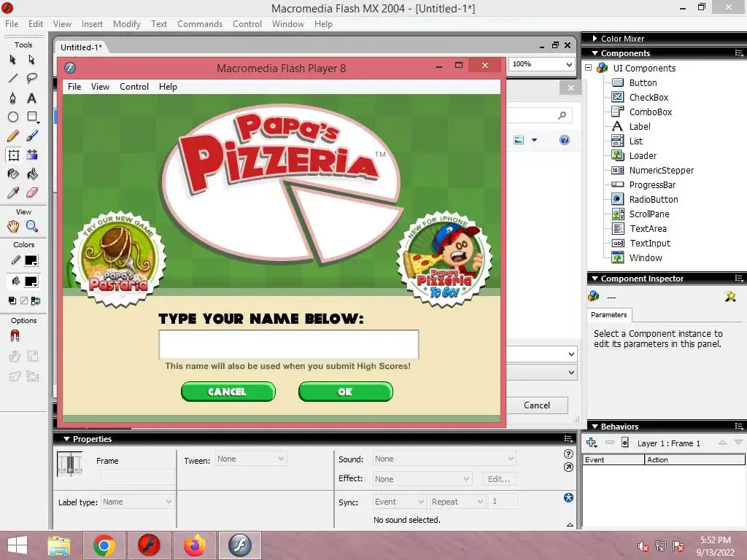This screenshot has height=560, width=747.
Task: Select the Lasso tool
Action: [32, 78]
